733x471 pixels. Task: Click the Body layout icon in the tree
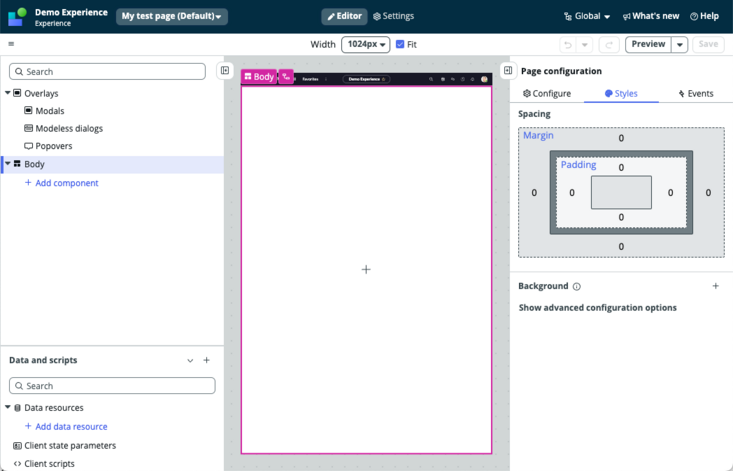click(17, 164)
